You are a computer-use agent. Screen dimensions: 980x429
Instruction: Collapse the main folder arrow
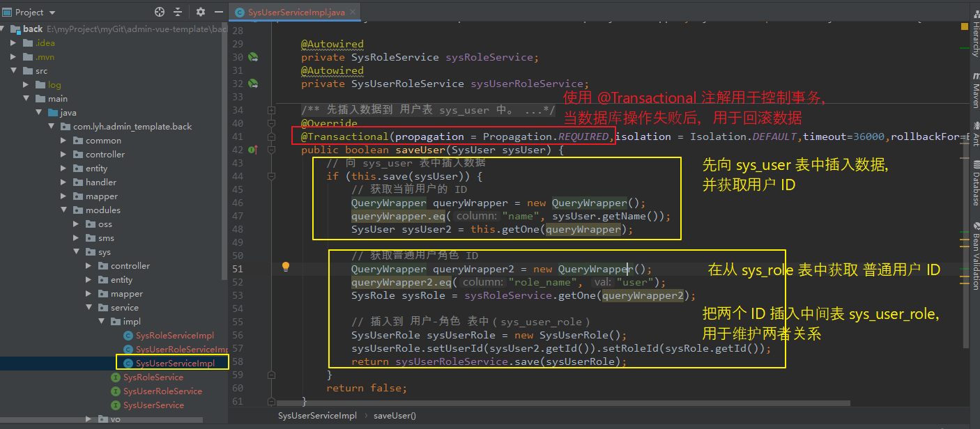[x=26, y=99]
